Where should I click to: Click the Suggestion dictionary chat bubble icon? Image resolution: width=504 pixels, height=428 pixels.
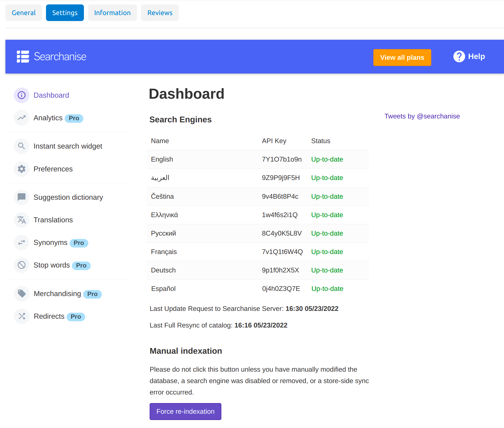click(22, 197)
